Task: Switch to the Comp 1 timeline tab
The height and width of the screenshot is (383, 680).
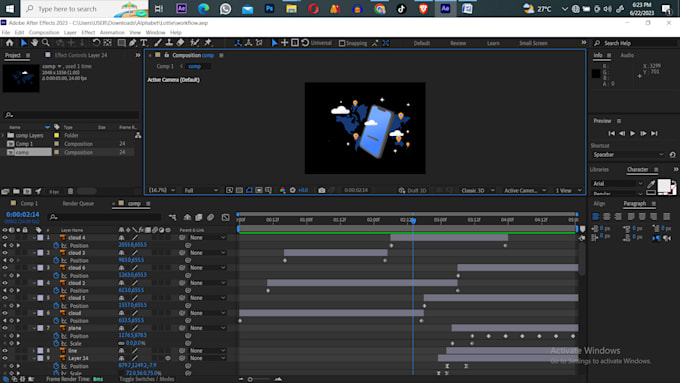Action: (29, 203)
